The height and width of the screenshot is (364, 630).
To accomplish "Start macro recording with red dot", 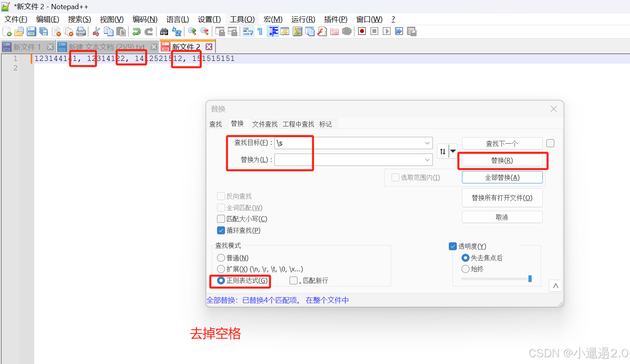I will coord(362,31).
